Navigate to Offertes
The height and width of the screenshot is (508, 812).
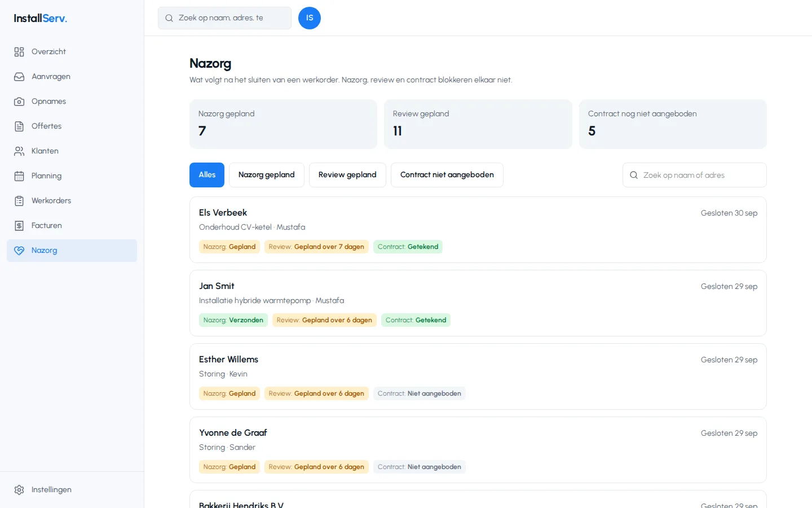coord(72,126)
